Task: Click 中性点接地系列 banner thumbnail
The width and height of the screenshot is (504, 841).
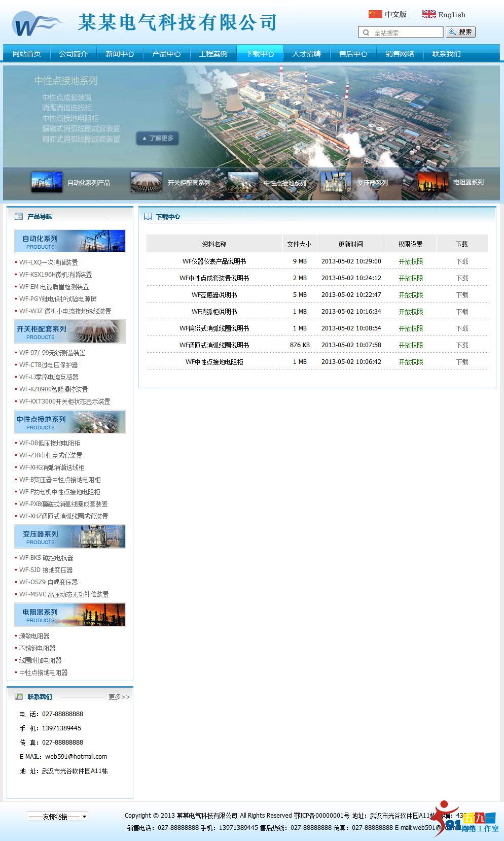Action: pos(243,182)
